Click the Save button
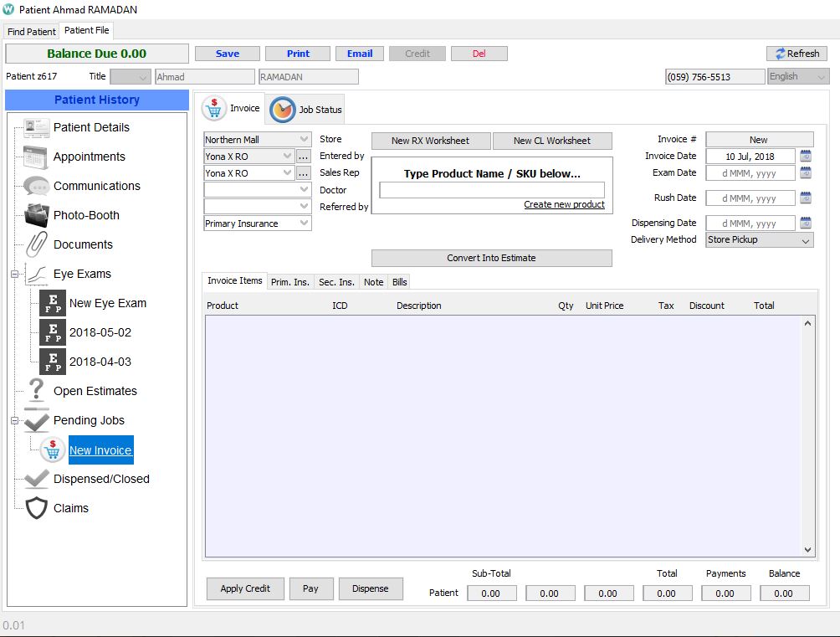Image resolution: width=840 pixels, height=637 pixels. (x=227, y=54)
